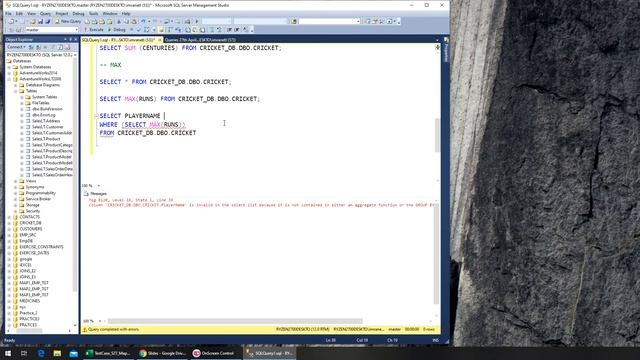Click the Object Explorer refresh icon
The height and width of the screenshot is (360, 640).
click(x=60, y=47)
